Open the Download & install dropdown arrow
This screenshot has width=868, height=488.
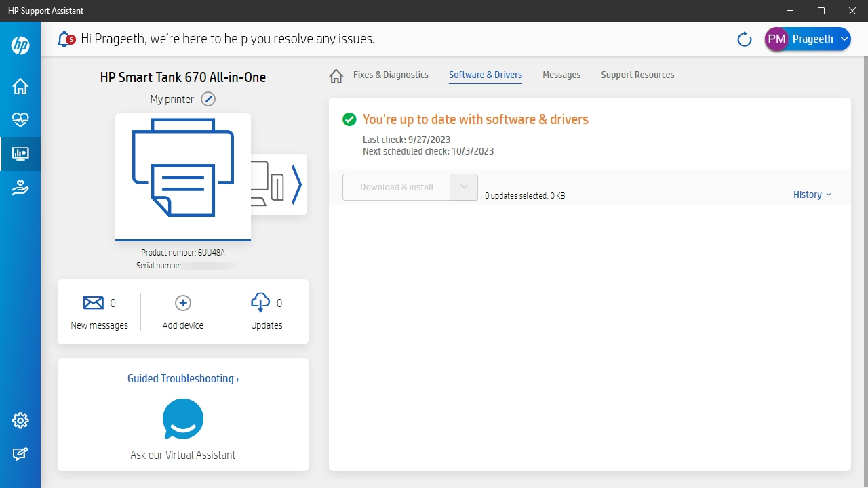point(464,187)
